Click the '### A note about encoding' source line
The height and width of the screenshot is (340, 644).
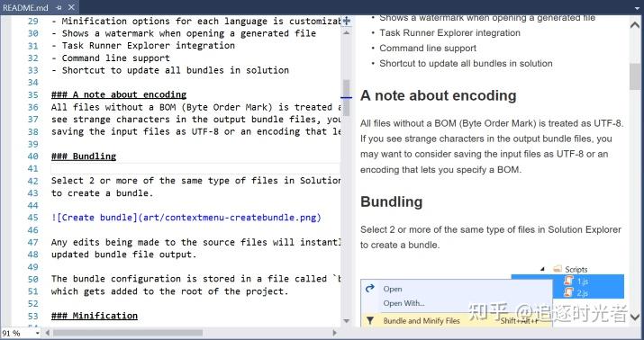119,94
